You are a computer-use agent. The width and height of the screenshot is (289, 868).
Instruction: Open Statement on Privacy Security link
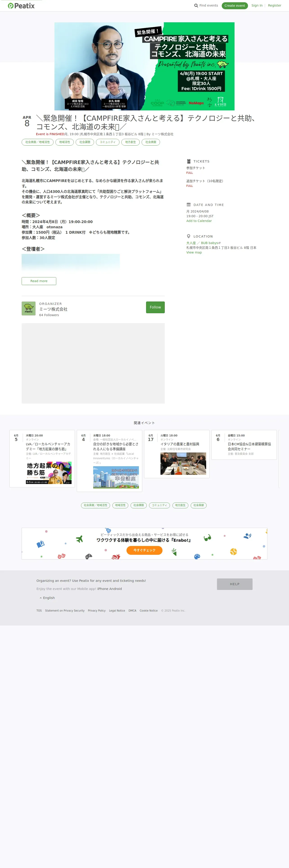click(x=65, y=611)
